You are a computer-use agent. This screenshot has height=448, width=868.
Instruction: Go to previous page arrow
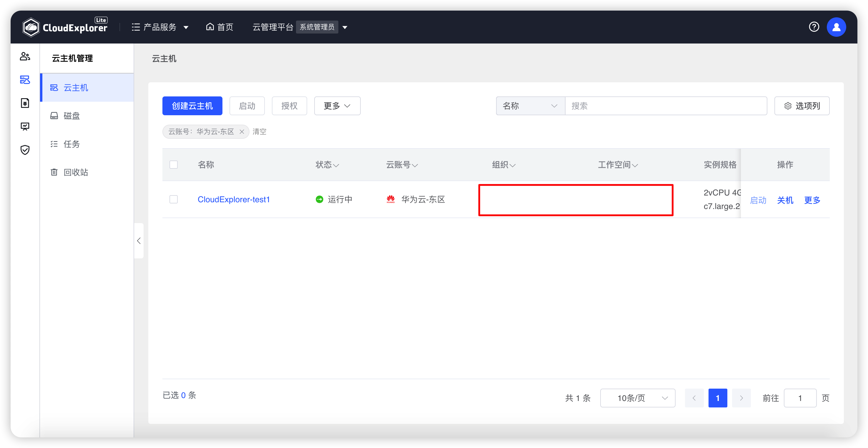click(x=694, y=398)
